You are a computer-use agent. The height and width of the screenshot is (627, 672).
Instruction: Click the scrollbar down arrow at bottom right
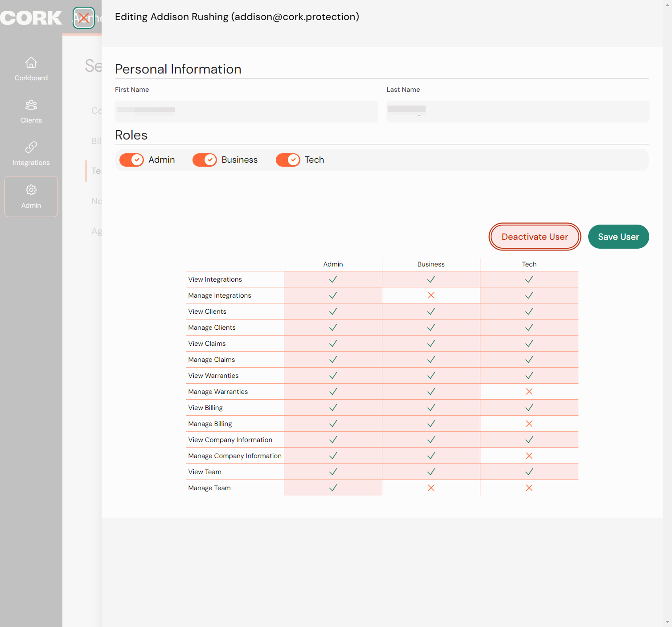667,622
